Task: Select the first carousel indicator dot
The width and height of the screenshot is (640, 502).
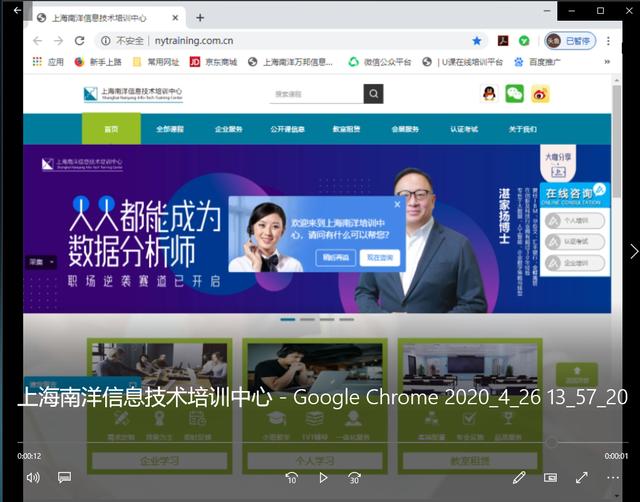Action: [288, 320]
